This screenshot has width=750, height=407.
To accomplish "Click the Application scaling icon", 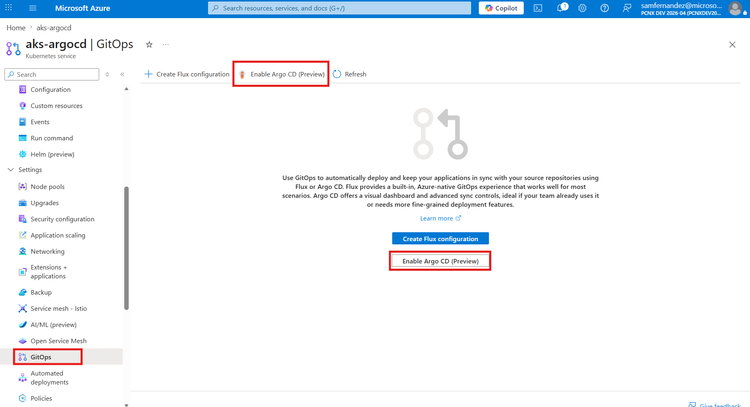I will [22, 235].
